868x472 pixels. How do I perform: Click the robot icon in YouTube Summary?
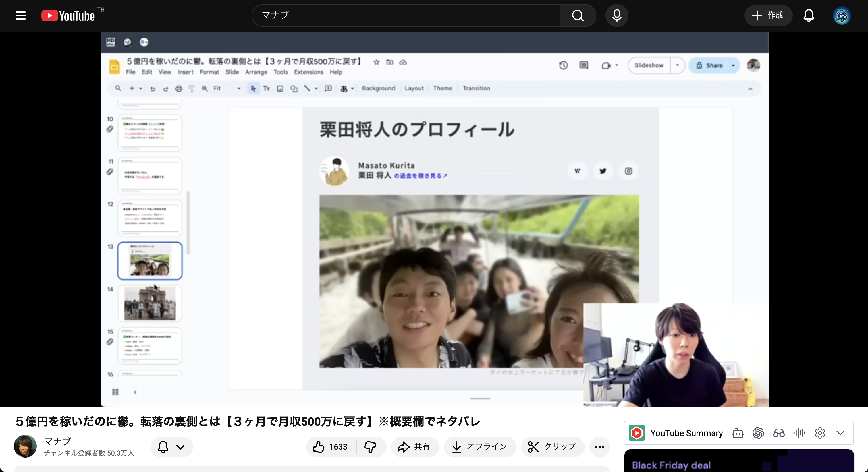738,433
